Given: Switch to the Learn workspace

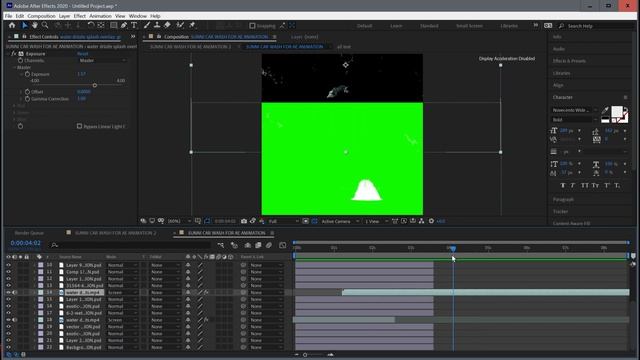Looking at the screenshot, I should (396, 26).
